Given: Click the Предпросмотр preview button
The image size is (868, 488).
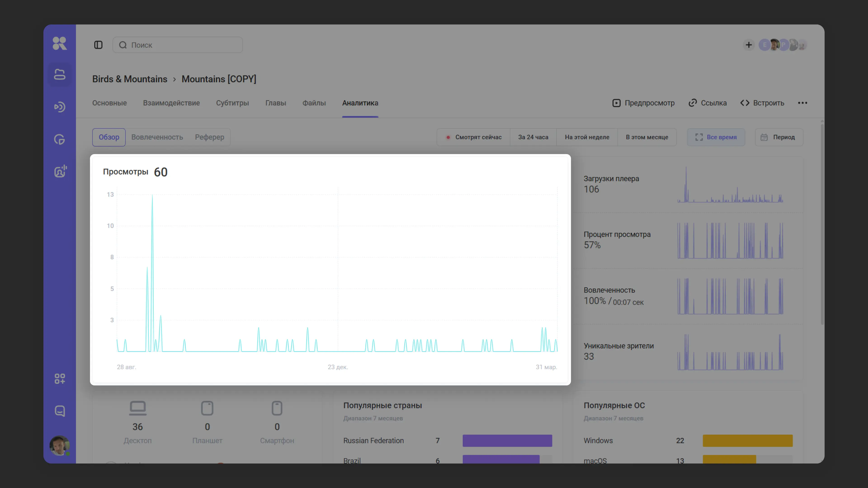Looking at the screenshot, I should pyautogui.click(x=643, y=103).
